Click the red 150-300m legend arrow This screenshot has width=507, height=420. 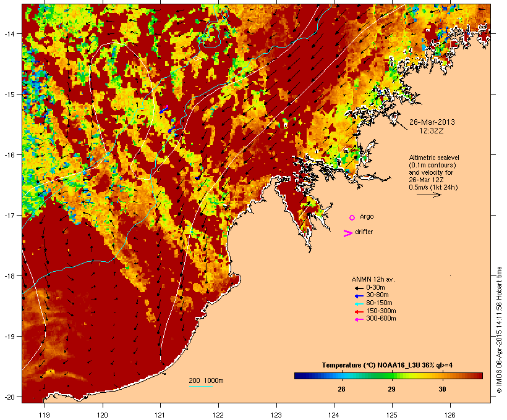coord(359,312)
